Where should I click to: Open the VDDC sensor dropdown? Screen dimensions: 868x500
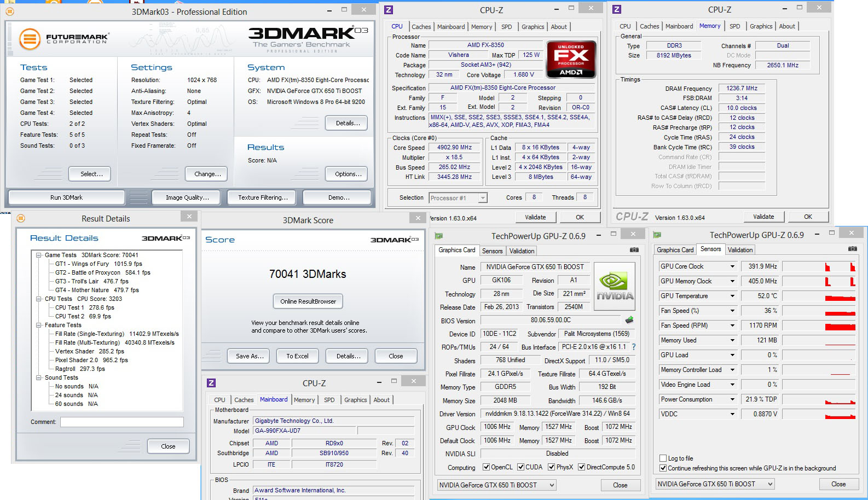[x=732, y=414]
